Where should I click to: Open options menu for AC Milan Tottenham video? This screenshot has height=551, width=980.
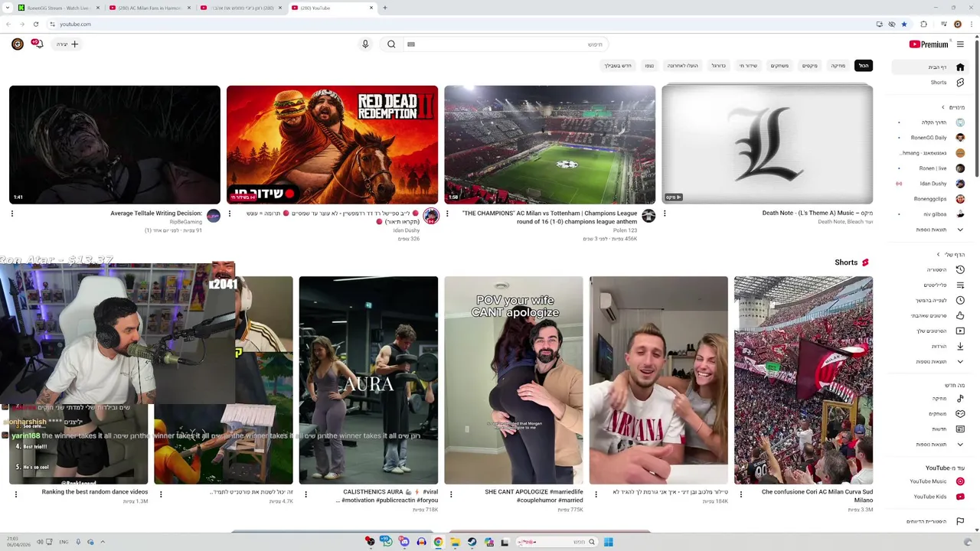coord(447,214)
